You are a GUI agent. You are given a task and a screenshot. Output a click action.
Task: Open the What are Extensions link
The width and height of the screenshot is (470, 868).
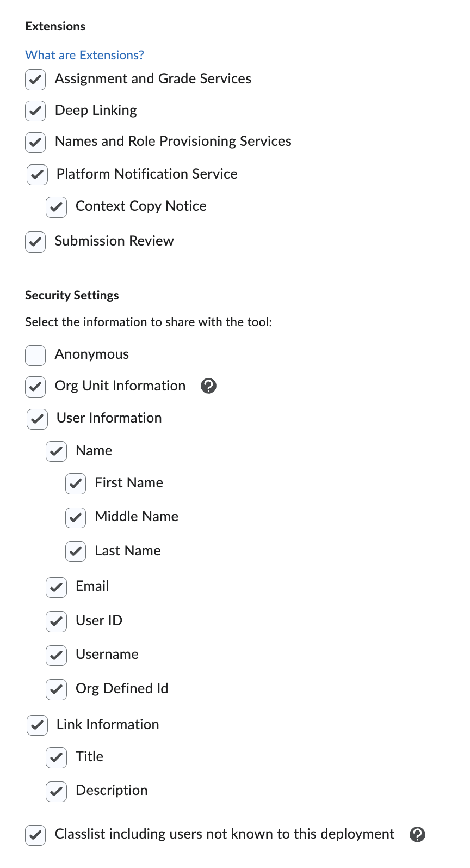click(x=84, y=54)
